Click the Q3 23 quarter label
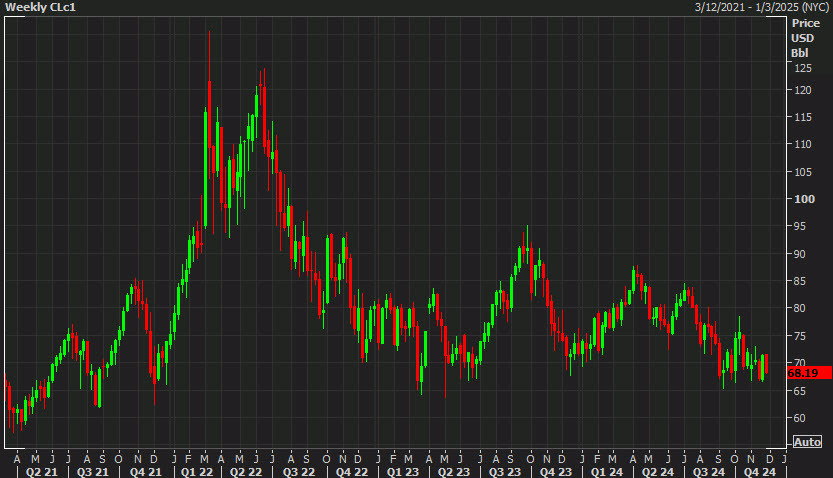Viewport: 833px width, 478px height. point(505,472)
